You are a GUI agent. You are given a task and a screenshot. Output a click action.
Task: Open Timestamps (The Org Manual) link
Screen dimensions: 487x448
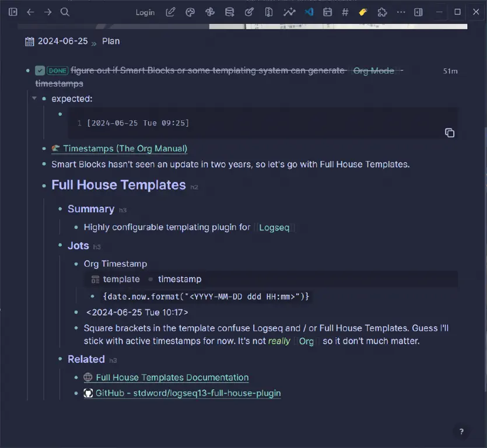click(x=125, y=149)
